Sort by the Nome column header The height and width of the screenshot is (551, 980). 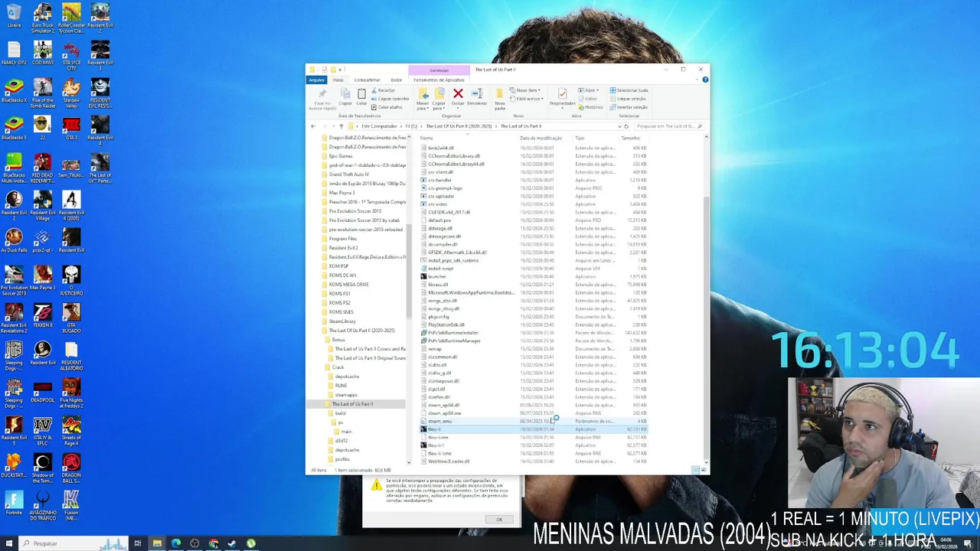click(x=426, y=138)
